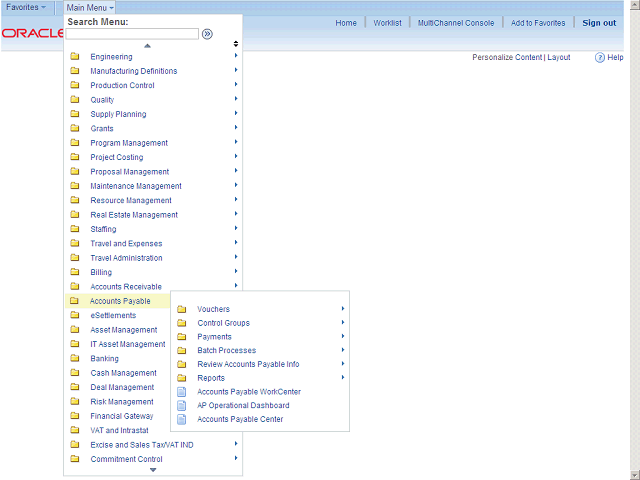
Task: Click the Banking folder icon
Action: point(75,359)
